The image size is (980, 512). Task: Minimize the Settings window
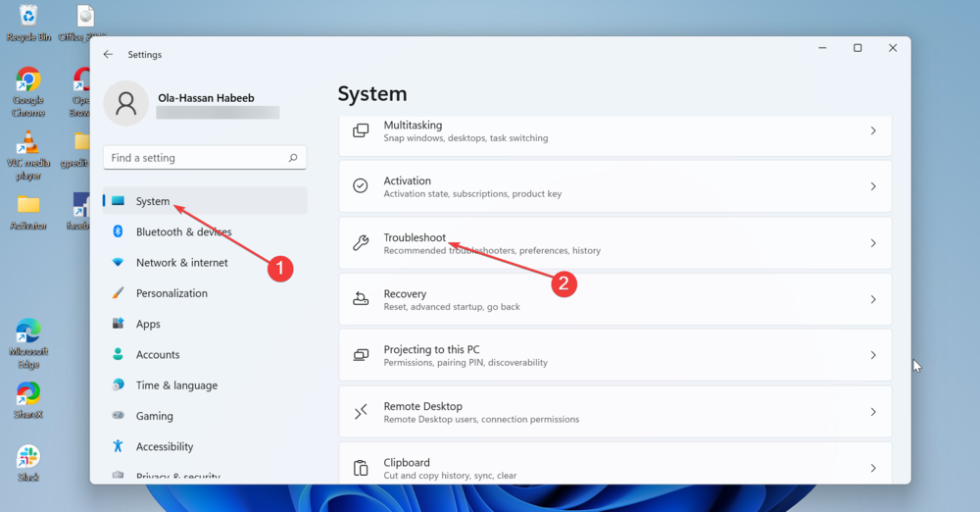pos(822,48)
